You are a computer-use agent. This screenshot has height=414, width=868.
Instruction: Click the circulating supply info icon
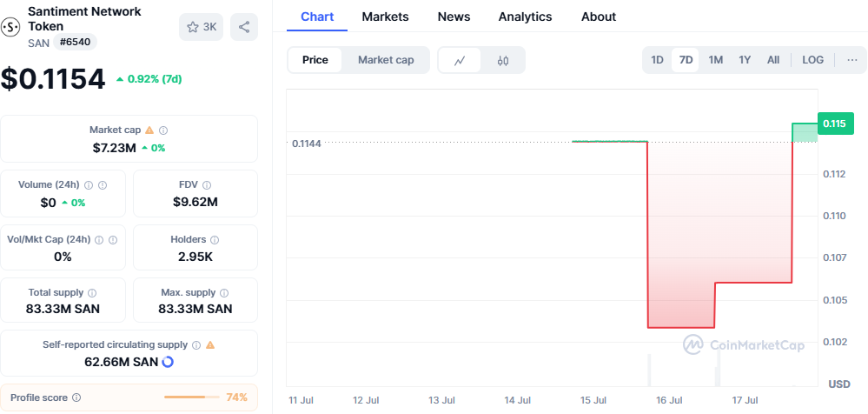196,344
